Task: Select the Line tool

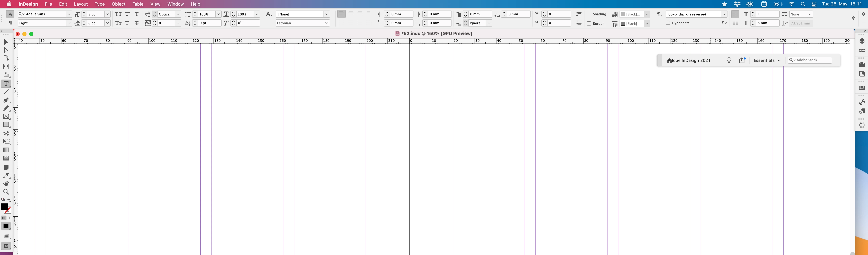Action: coord(6,92)
